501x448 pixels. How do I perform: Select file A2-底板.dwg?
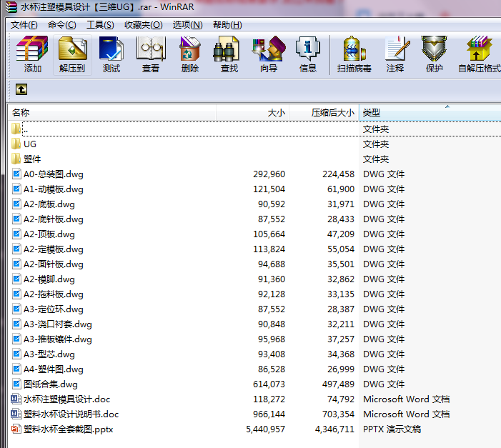pos(254,204)
